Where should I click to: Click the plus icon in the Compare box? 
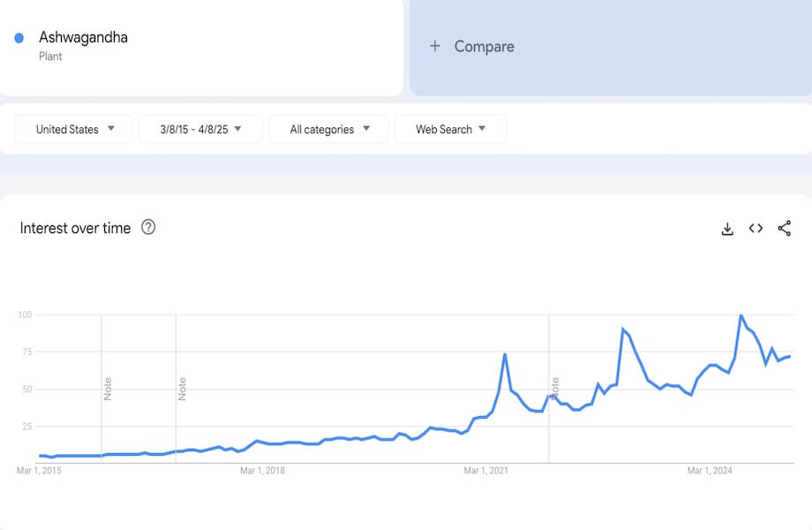pyautogui.click(x=434, y=46)
